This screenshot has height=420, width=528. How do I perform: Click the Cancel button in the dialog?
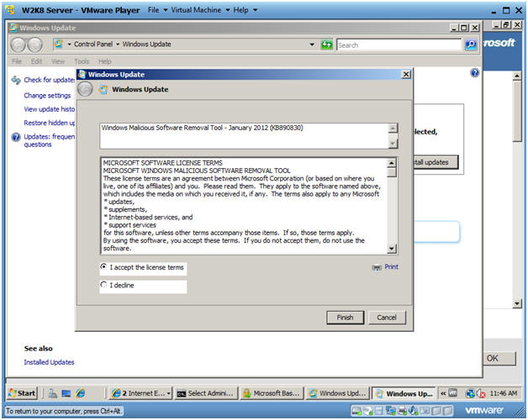pos(387,318)
